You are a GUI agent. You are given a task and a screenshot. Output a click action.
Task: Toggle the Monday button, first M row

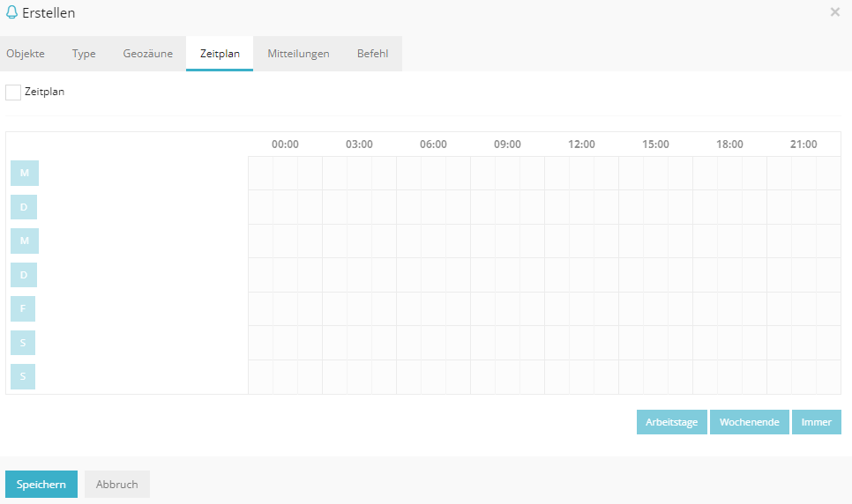(x=24, y=173)
